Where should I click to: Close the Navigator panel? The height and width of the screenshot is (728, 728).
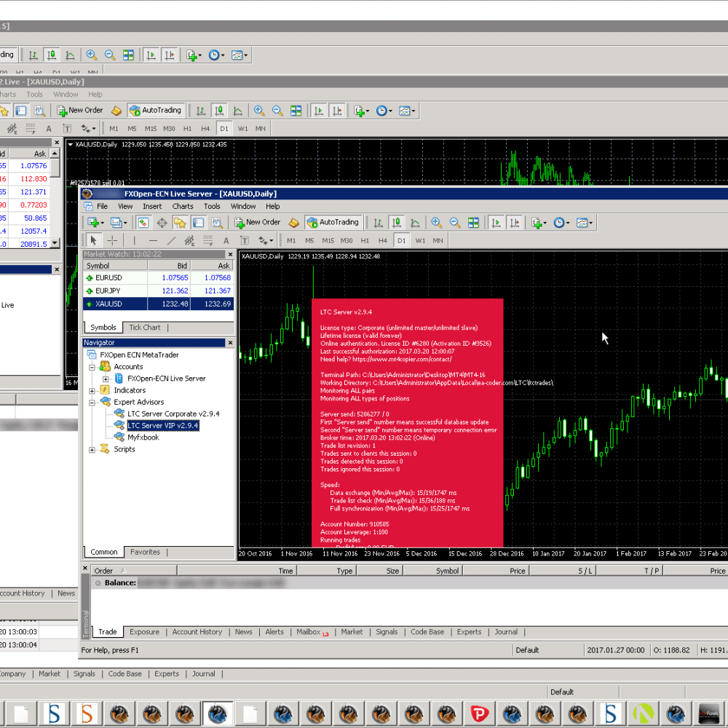click(230, 343)
